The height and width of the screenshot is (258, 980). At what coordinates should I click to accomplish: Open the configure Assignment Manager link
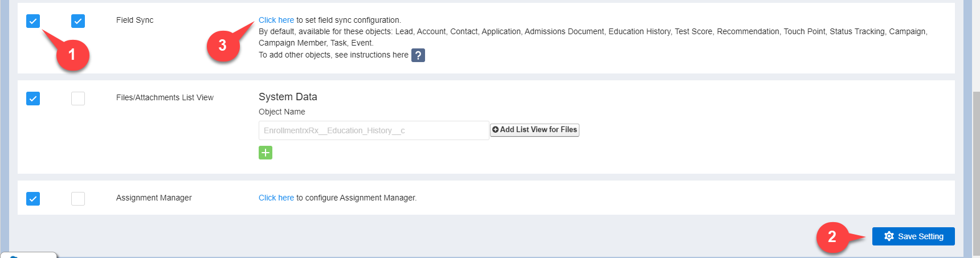tap(276, 198)
